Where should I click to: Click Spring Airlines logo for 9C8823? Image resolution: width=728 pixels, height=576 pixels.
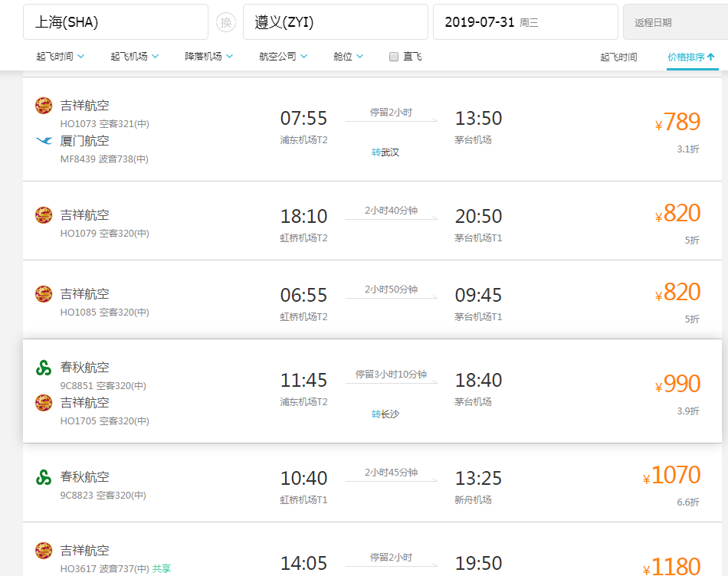[x=44, y=477]
